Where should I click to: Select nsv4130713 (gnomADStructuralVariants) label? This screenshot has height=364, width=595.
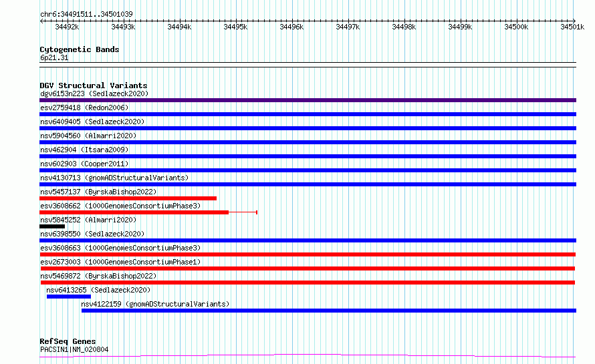pos(114,178)
